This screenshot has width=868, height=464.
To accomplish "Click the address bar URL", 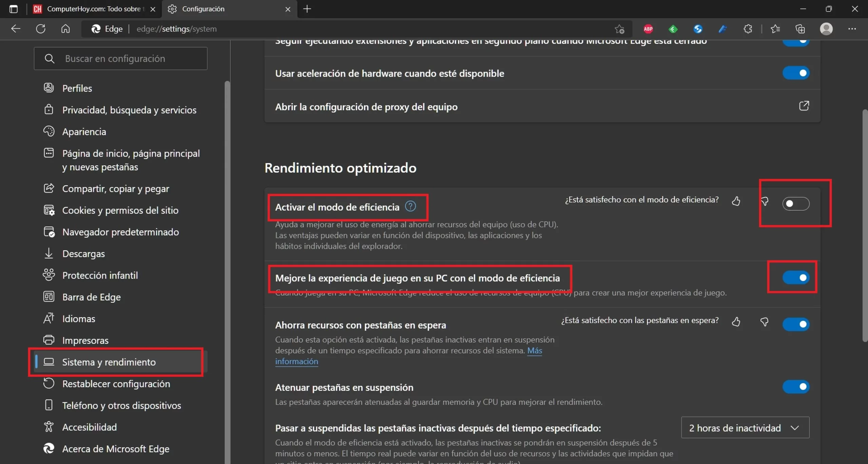I will point(176,29).
